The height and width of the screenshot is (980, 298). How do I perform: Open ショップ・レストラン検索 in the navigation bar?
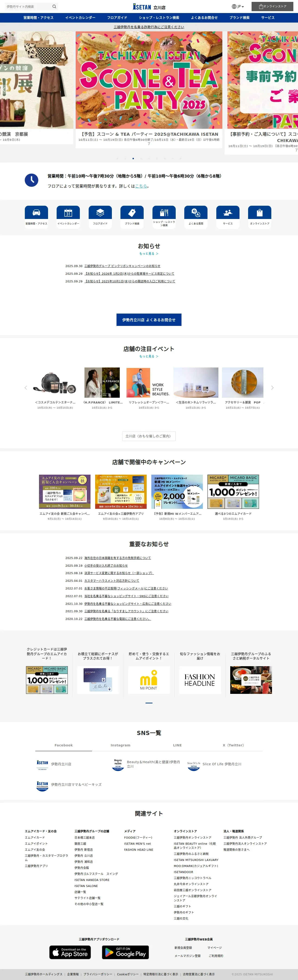(x=159, y=17)
